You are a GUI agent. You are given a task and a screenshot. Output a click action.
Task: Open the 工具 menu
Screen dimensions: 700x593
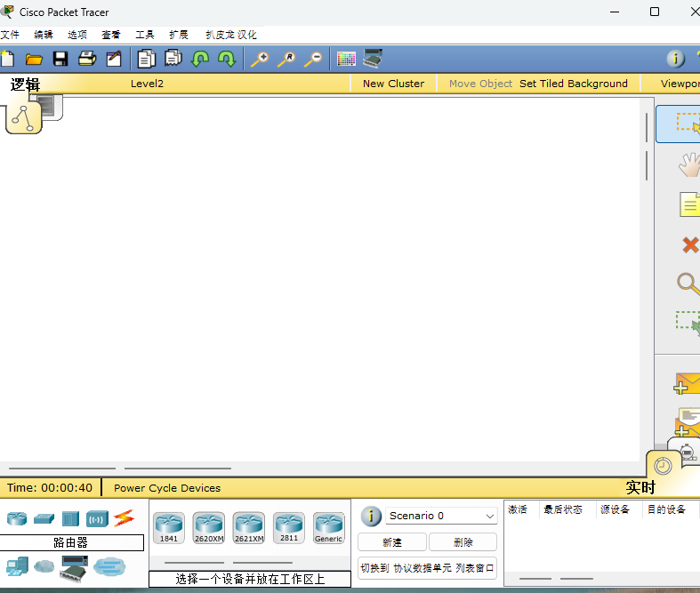(x=145, y=35)
